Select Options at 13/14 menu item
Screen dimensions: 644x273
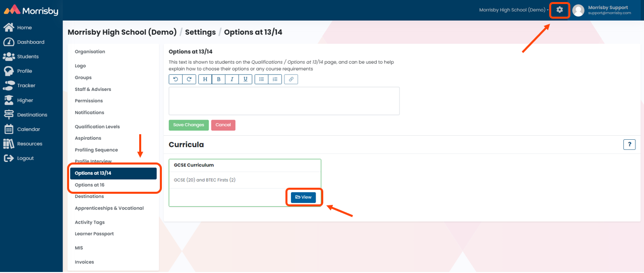tap(113, 173)
